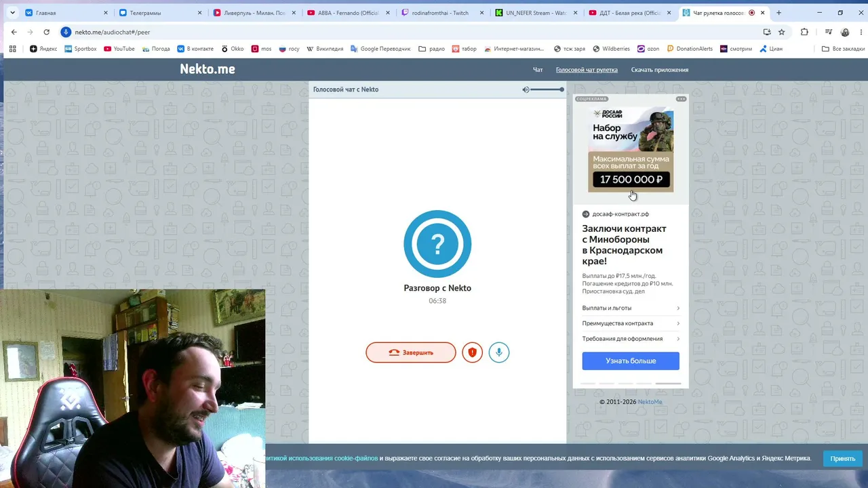
Task: Open the mos bookmark
Action: pyautogui.click(x=261, y=49)
